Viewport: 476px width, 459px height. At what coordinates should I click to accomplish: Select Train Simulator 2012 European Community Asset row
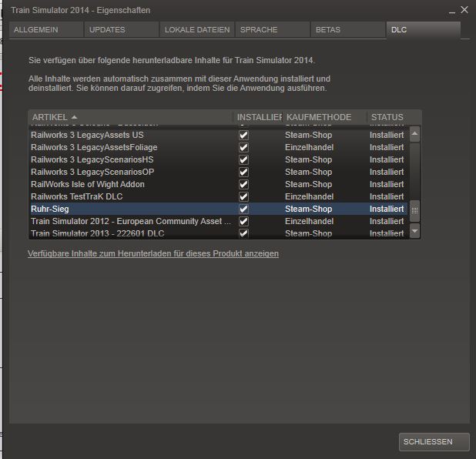click(218, 221)
